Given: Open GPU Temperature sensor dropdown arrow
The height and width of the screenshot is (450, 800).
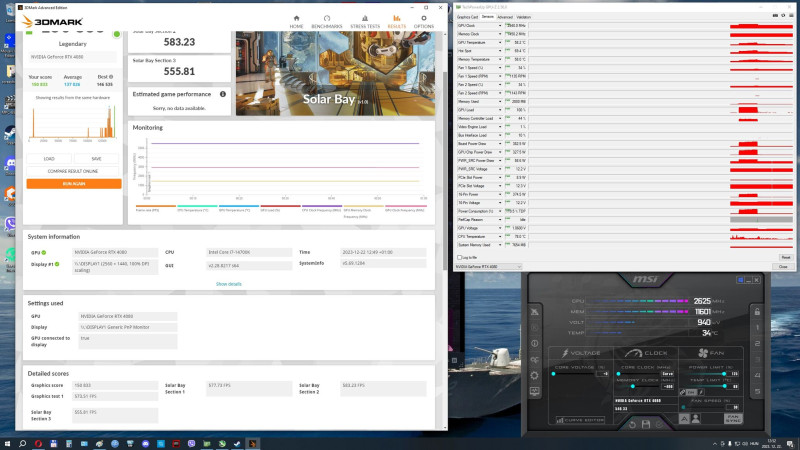Looking at the screenshot, I should point(499,42).
